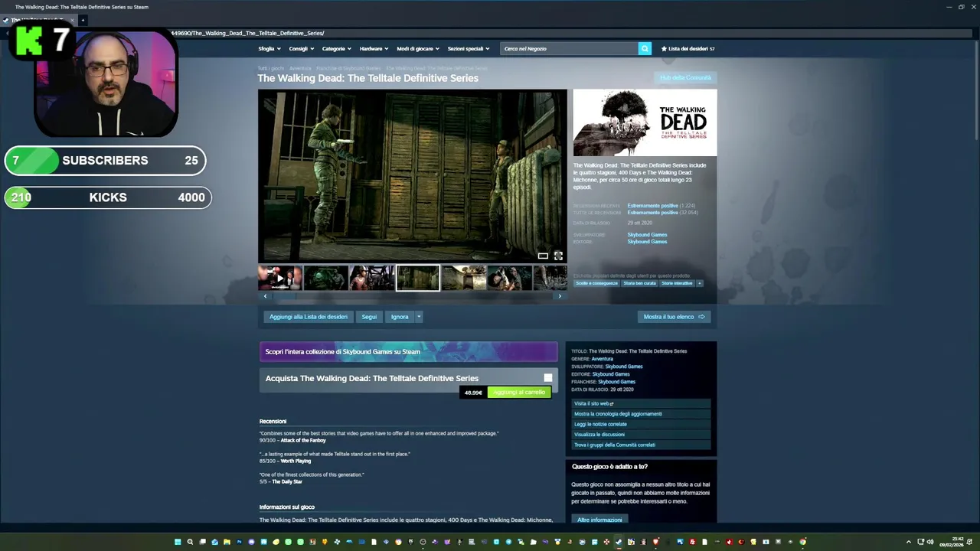Screen dimensions: 980x551
Task: Open the Skybound Games collection banner
Action: coord(408,352)
